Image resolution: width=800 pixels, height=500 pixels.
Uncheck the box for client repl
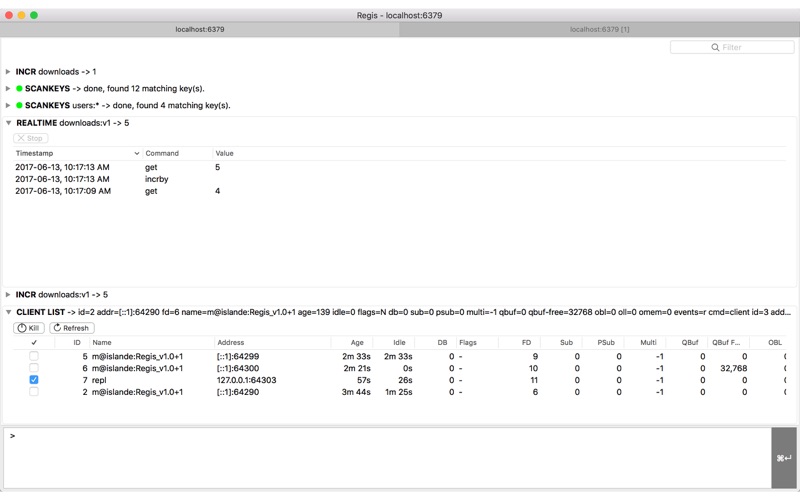(x=34, y=380)
